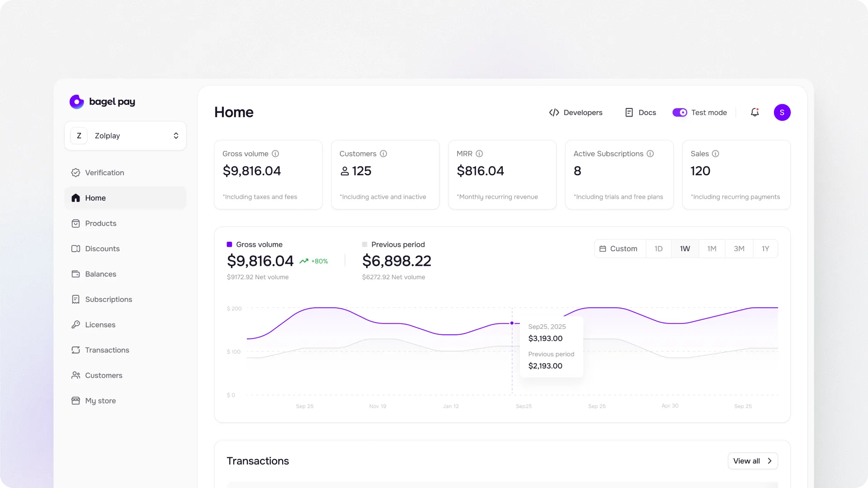Image resolution: width=868 pixels, height=488 pixels.
Task: Show info tooltip for Sales card
Action: [x=715, y=154]
